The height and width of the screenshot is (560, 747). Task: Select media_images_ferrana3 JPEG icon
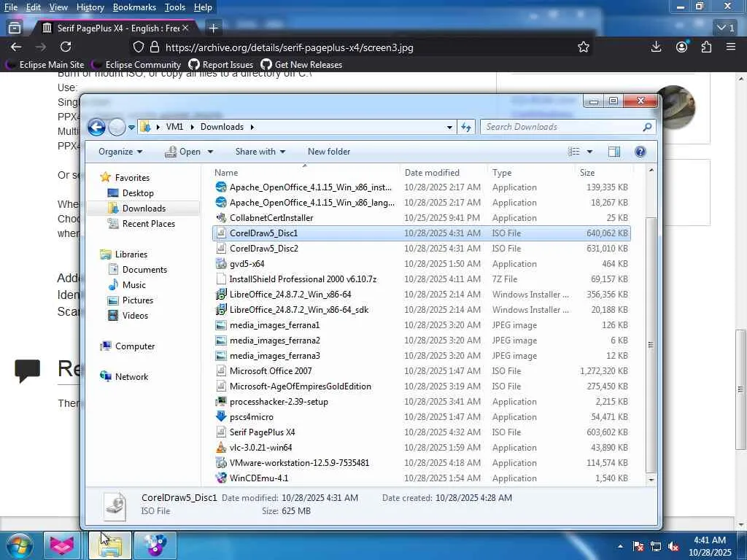tap(221, 356)
